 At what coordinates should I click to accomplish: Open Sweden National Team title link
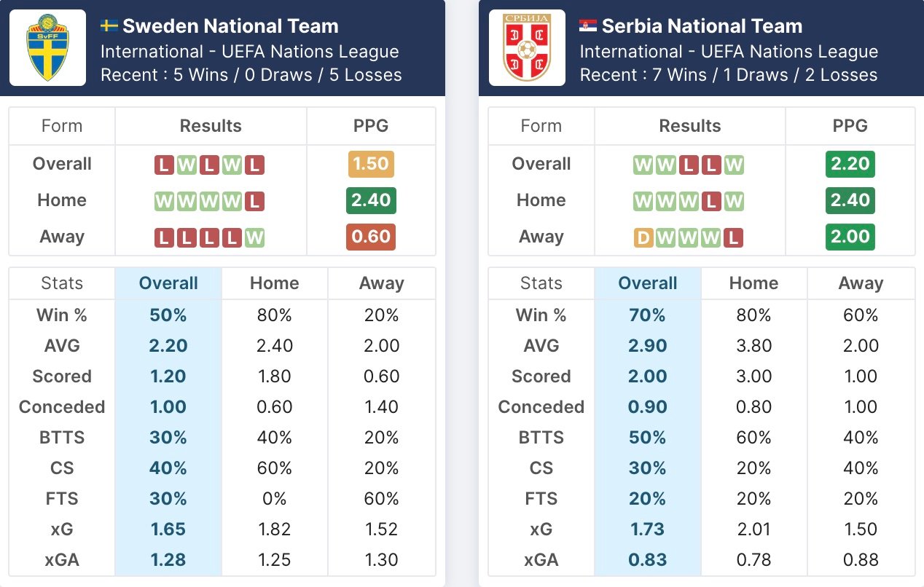point(230,26)
